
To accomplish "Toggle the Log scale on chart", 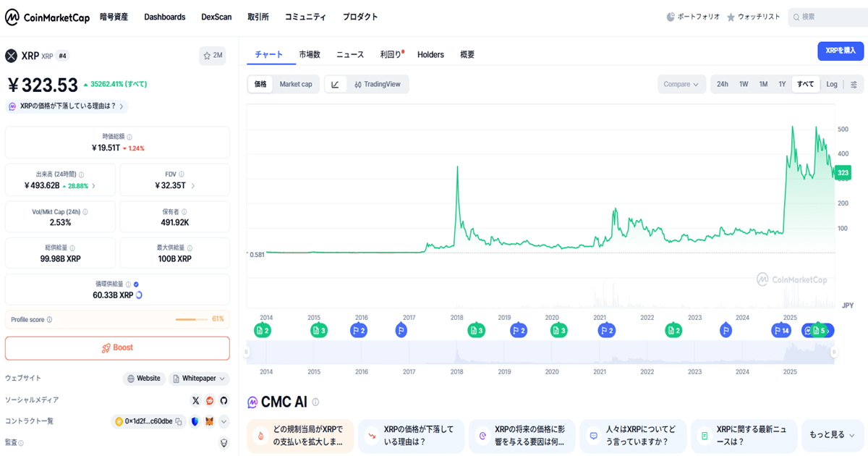I will click(x=832, y=85).
